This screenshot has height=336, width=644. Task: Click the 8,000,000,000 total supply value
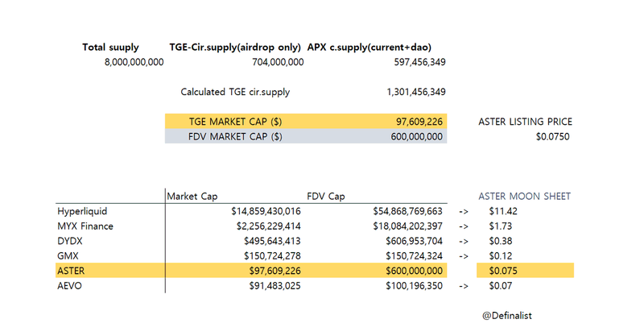[134, 62]
